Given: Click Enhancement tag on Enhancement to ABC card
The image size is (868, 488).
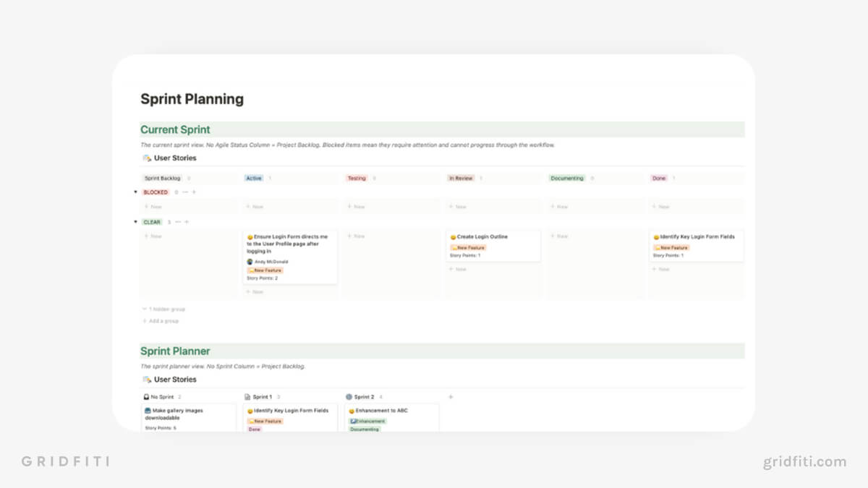Looking at the screenshot, I should [x=367, y=421].
